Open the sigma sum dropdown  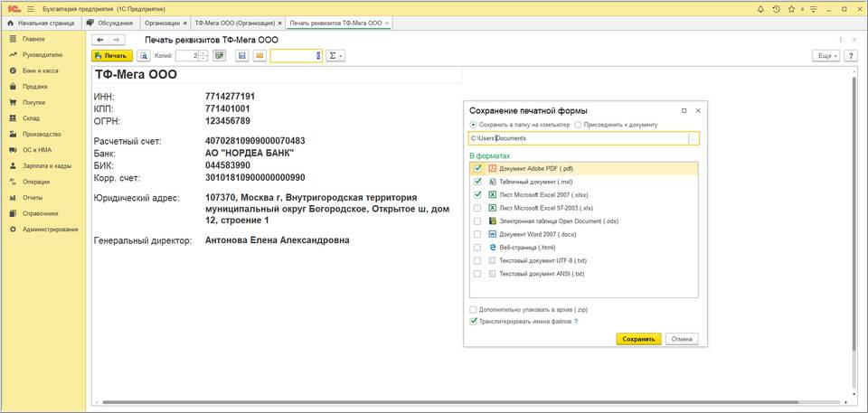(335, 56)
